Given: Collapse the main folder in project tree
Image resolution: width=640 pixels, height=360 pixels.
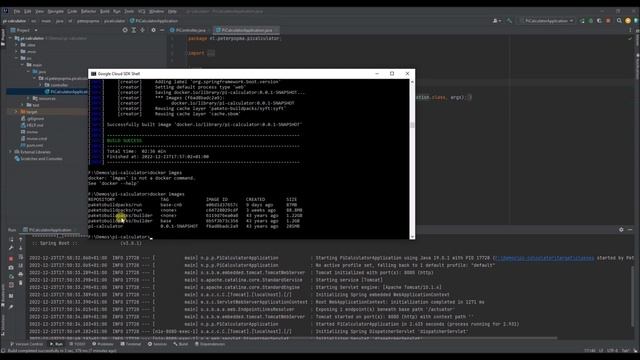Looking at the screenshot, I should (23, 65).
